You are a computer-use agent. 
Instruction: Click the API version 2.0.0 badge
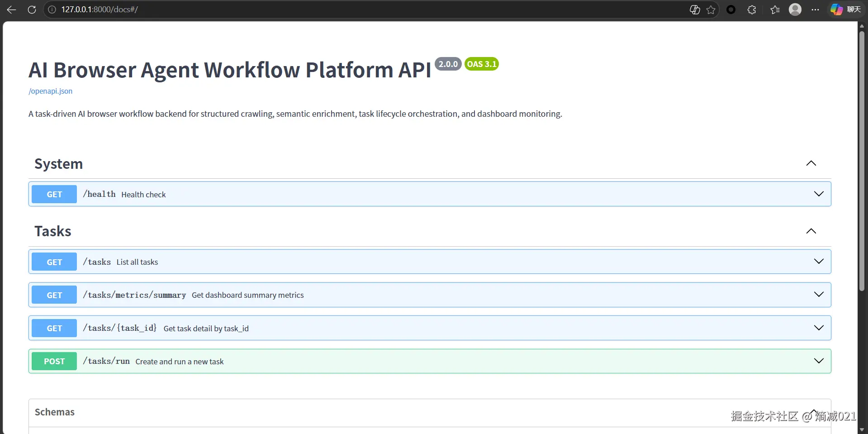click(x=447, y=64)
